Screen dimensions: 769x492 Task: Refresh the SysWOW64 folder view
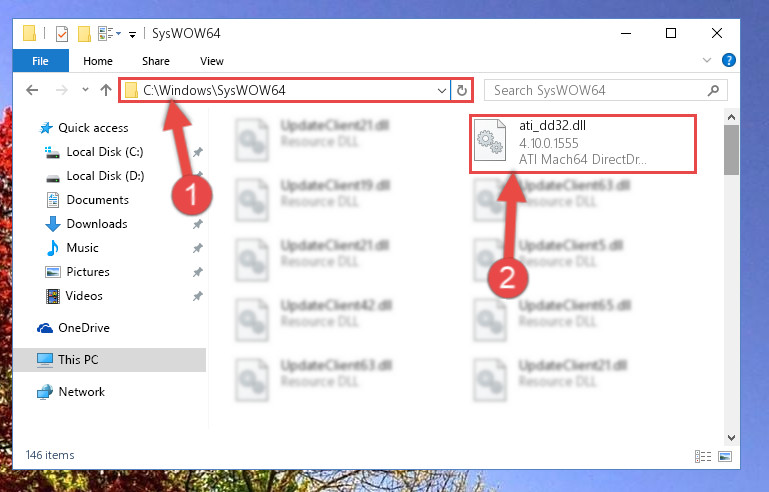coord(461,90)
